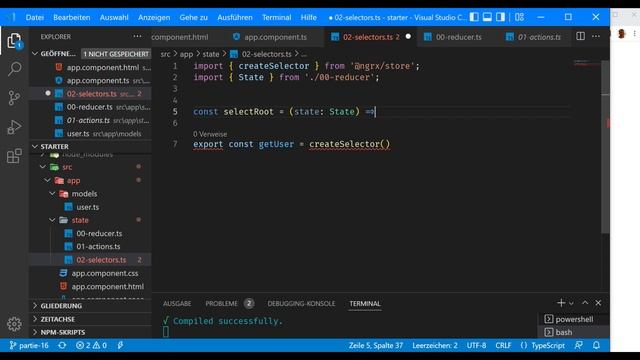Open the Bearbeiten menu
640x360 pixels.
coord(71,17)
